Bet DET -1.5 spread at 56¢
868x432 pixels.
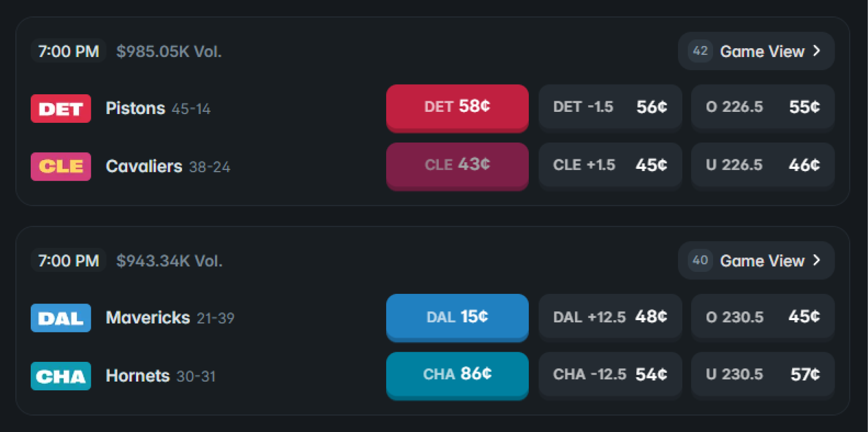point(610,107)
